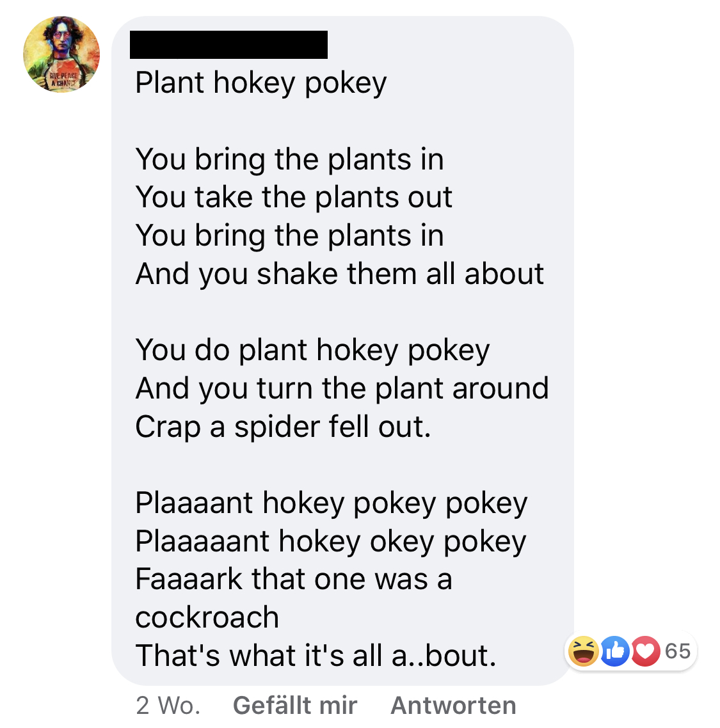Click the blue thumbs-up reaction icon

(x=614, y=651)
